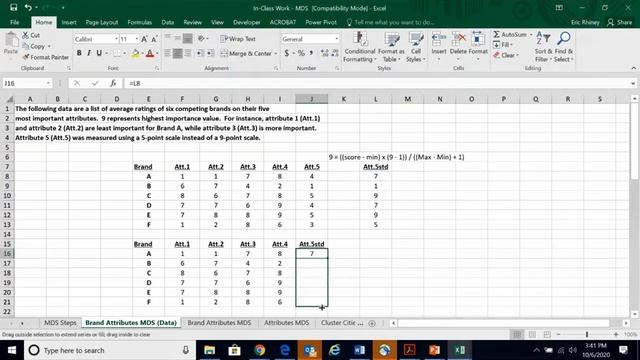Toggle bold formatting
The width and height of the screenshot is (640, 360).
pos(79,53)
